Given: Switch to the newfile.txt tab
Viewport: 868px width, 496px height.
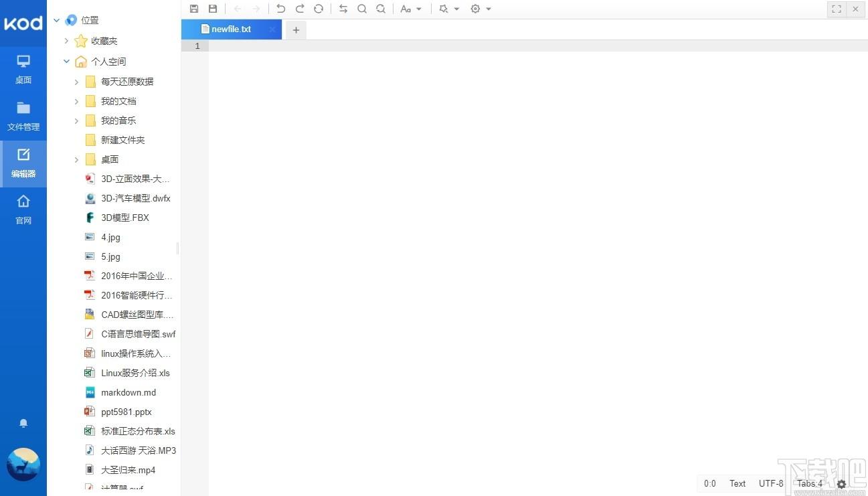Looking at the screenshot, I should click(232, 29).
